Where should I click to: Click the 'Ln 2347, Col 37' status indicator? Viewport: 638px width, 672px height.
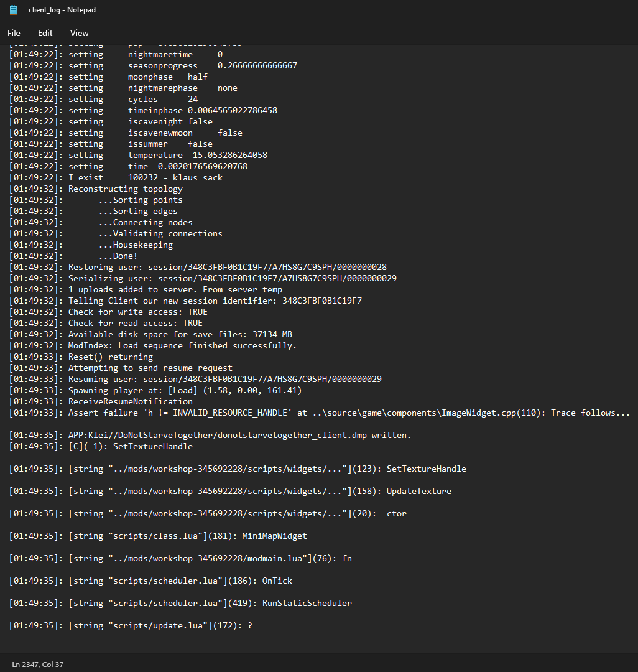pos(37,665)
